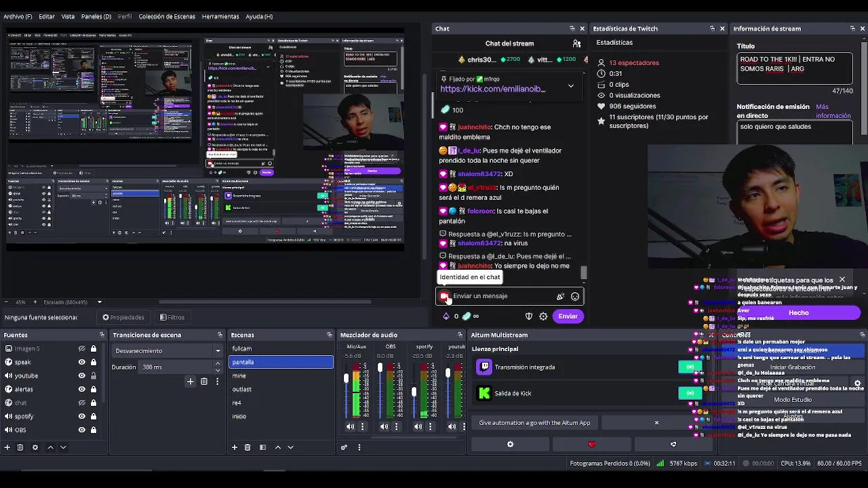Mute the Mic/Aux audio channel
The height and width of the screenshot is (488, 868).
350,426
